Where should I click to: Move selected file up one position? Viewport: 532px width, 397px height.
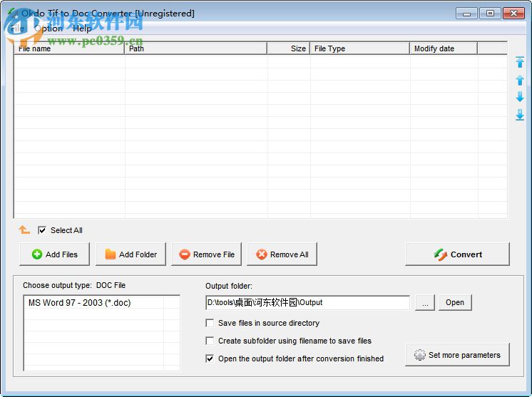pos(519,80)
